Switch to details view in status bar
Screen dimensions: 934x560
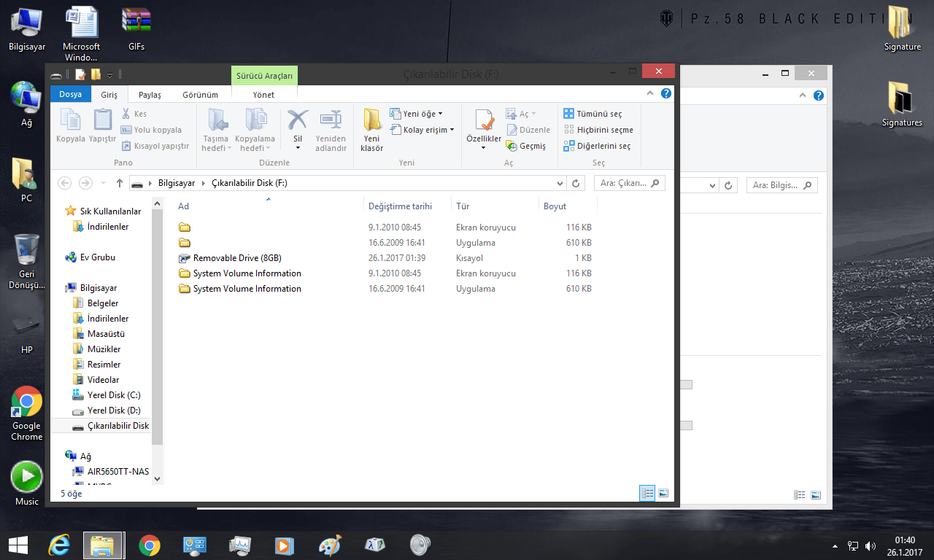pyautogui.click(x=647, y=493)
